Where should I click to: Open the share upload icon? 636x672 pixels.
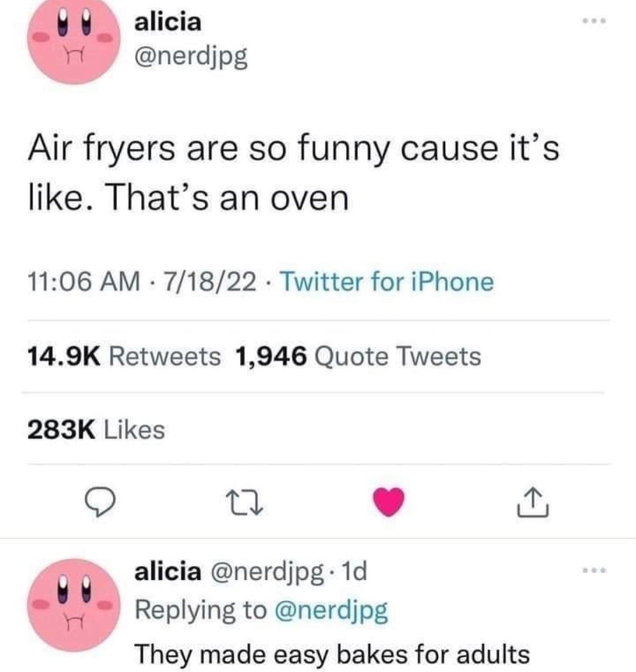[533, 502]
